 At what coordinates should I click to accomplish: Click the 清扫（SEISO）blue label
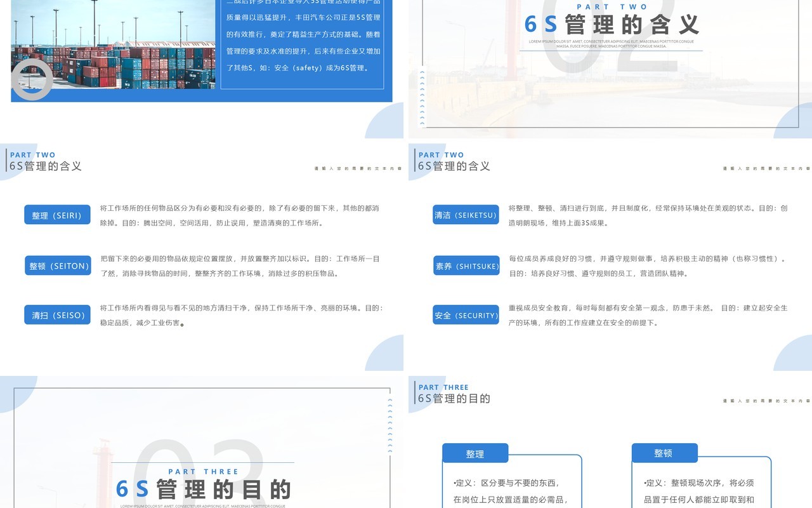(x=58, y=314)
